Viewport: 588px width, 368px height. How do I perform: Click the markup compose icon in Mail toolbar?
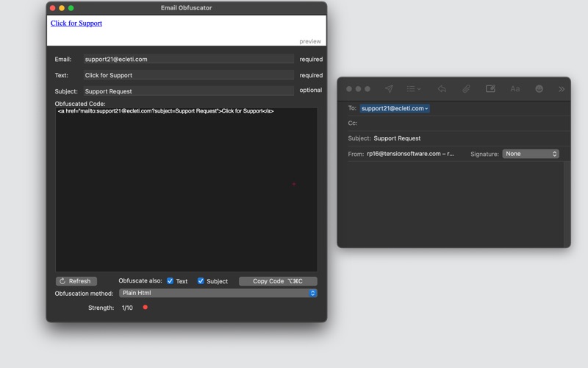pos(490,89)
